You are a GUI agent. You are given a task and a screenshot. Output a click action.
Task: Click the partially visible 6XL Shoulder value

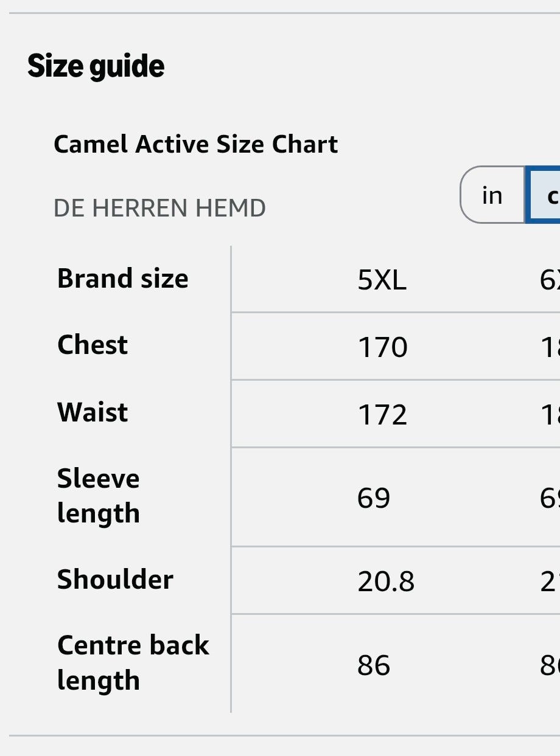click(x=550, y=582)
